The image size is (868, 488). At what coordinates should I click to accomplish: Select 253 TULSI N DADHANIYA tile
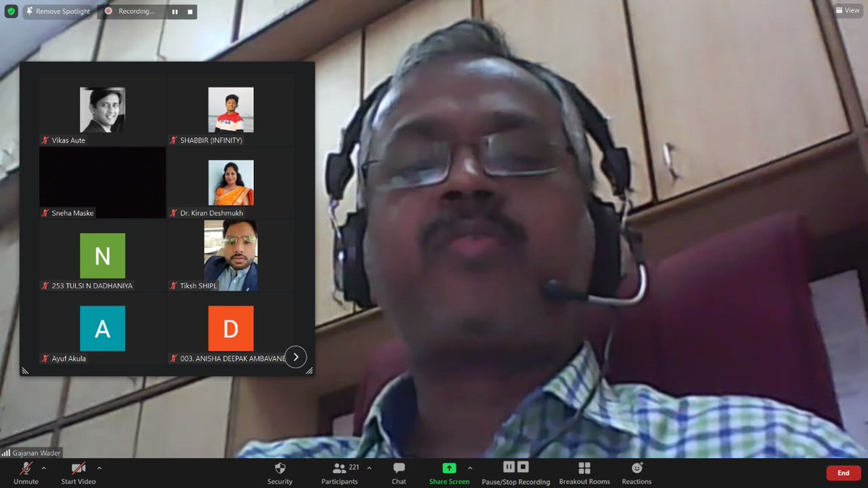[x=102, y=255]
